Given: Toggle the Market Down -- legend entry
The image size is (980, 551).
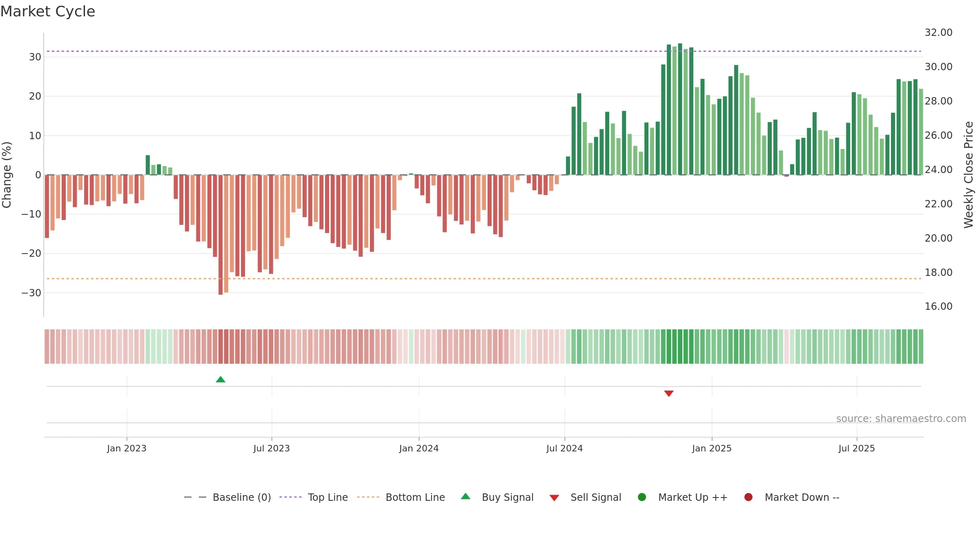Looking at the screenshot, I should [792, 497].
